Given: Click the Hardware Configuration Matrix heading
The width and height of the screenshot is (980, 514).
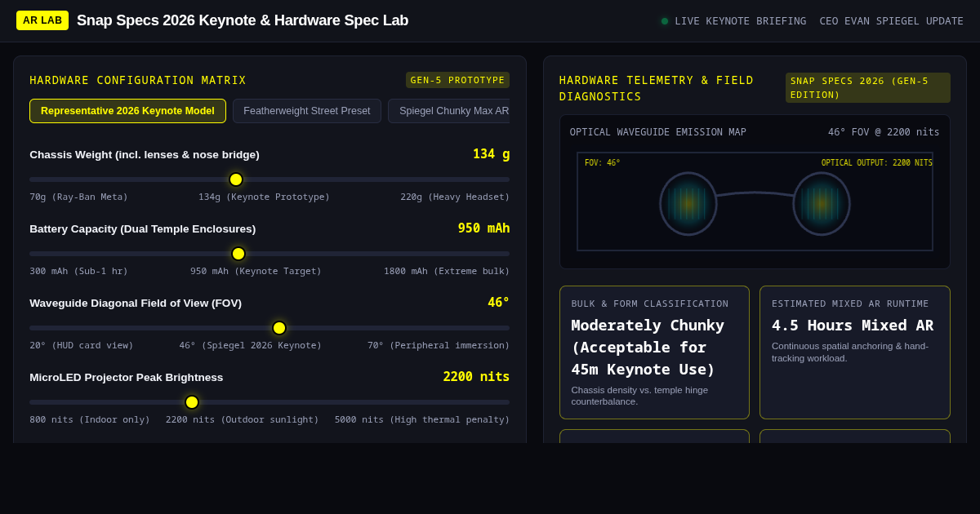Looking at the screenshot, I should tap(138, 80).
